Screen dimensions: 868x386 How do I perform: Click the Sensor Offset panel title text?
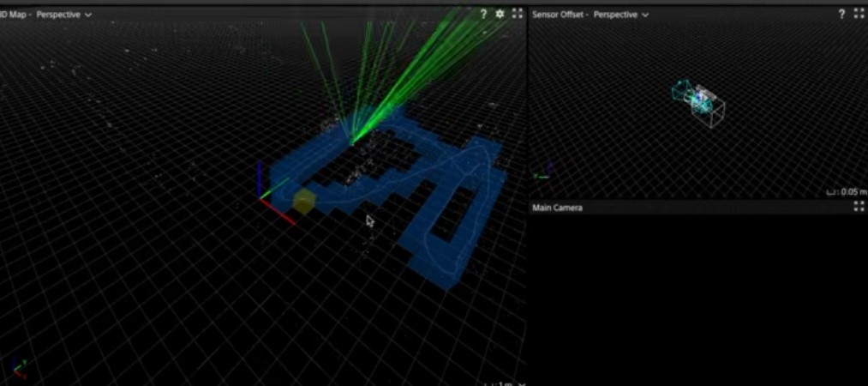point(558,15)
